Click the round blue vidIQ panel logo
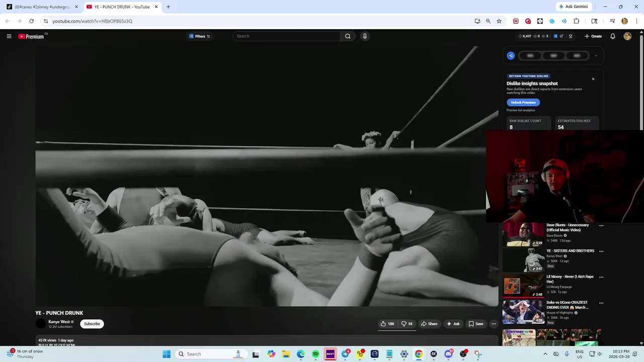The image size is (644, 362). pos(511,56)
